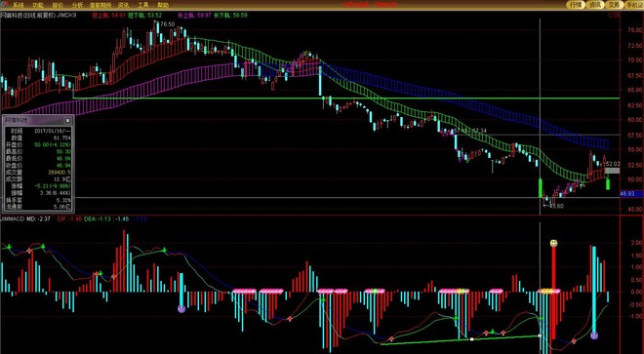Click the purple face icon at bottom right of MACD

pyautogui.click(x=594, y=335)
